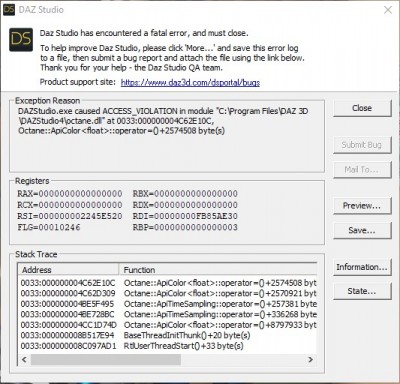The height and width of the screenshot is (384, 400).
Task: Click the Function column header
Action: coord(218,270)
